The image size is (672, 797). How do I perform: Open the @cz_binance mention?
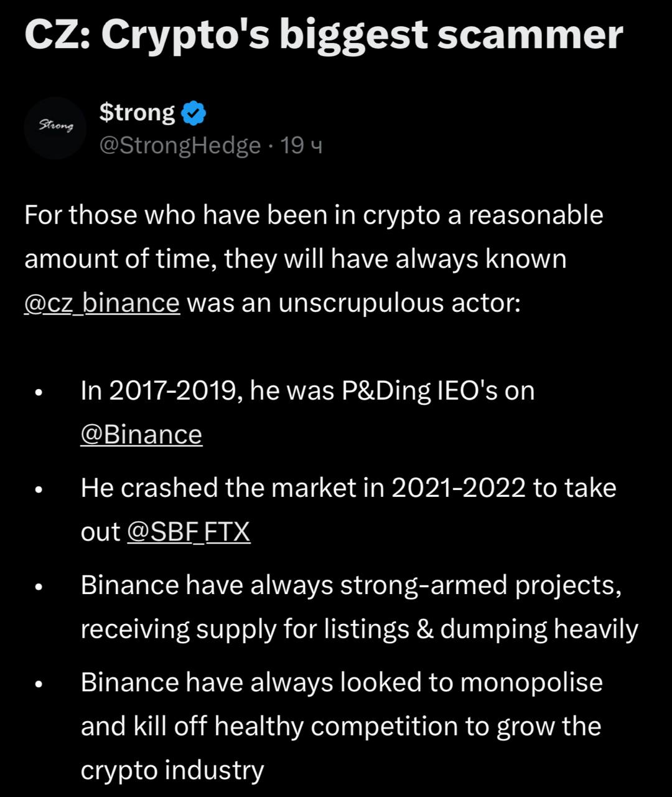102,303
